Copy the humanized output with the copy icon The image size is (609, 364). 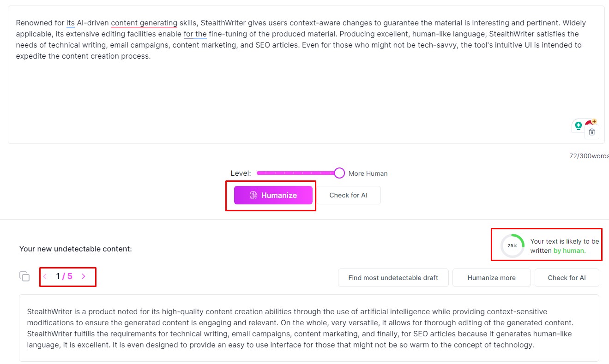point(24,276)
